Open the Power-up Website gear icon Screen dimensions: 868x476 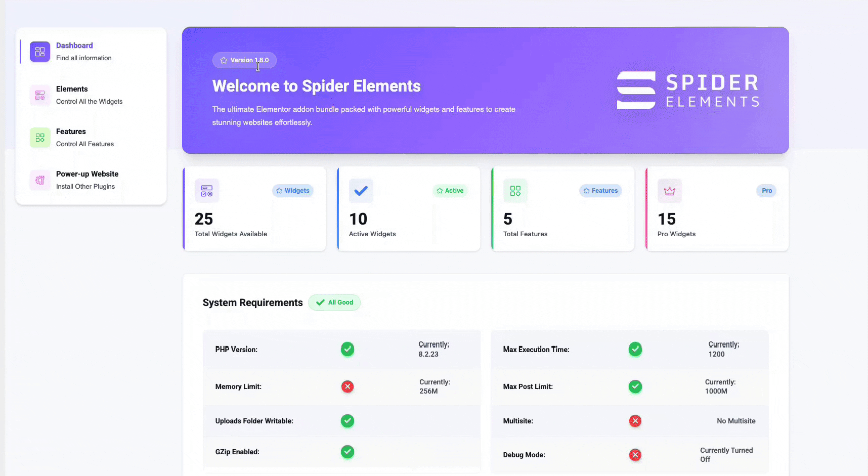(x=40, y=180)
